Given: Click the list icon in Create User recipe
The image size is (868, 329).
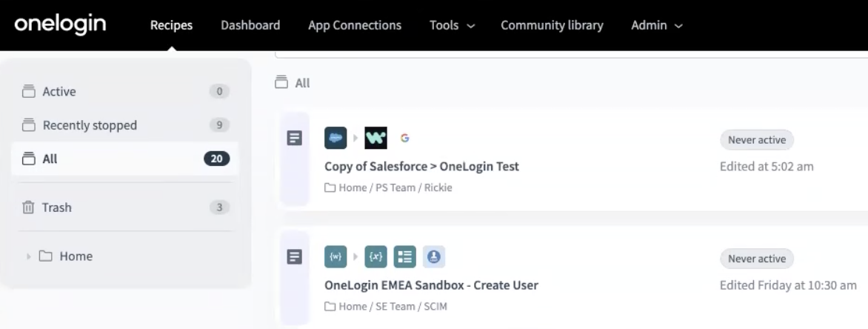Looking at the screenshot, I should tap(404, 257).
